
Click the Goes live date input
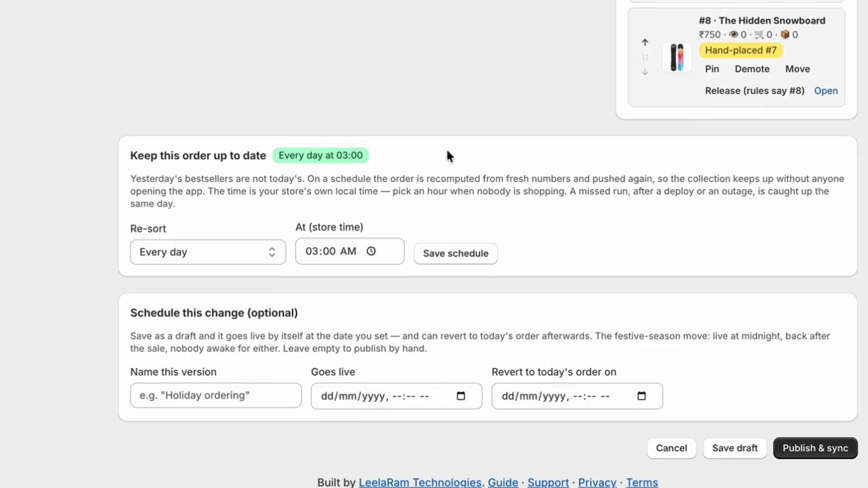(x=396, y=396)
